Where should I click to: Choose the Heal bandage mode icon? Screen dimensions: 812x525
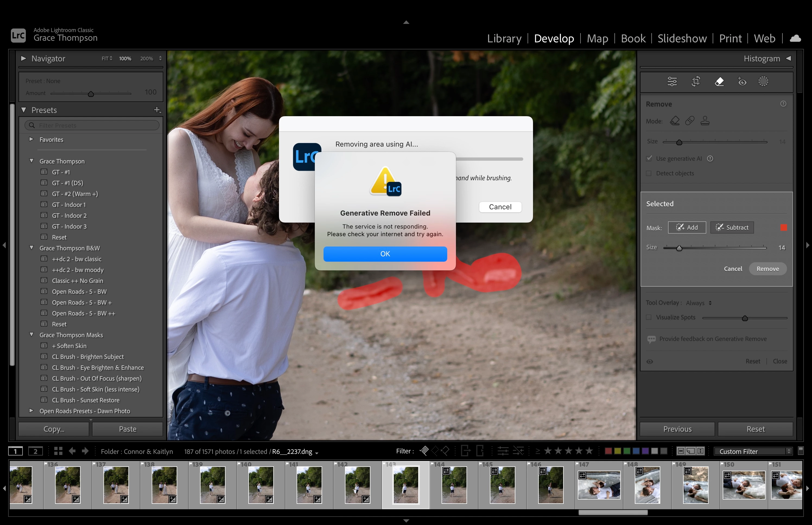690,121
